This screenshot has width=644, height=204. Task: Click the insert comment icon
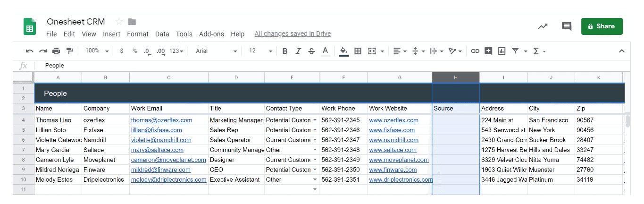pyautogui.click(x=488, y=51)
